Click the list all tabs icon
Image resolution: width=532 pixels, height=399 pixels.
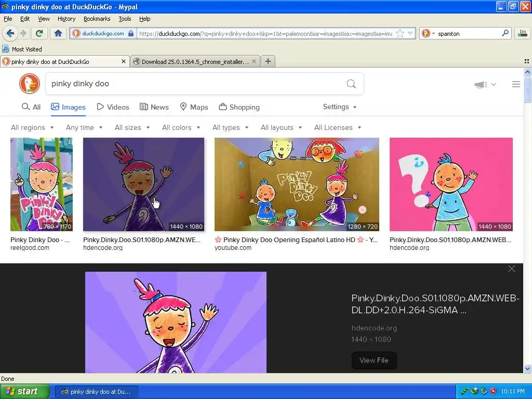tap(527, 61)
